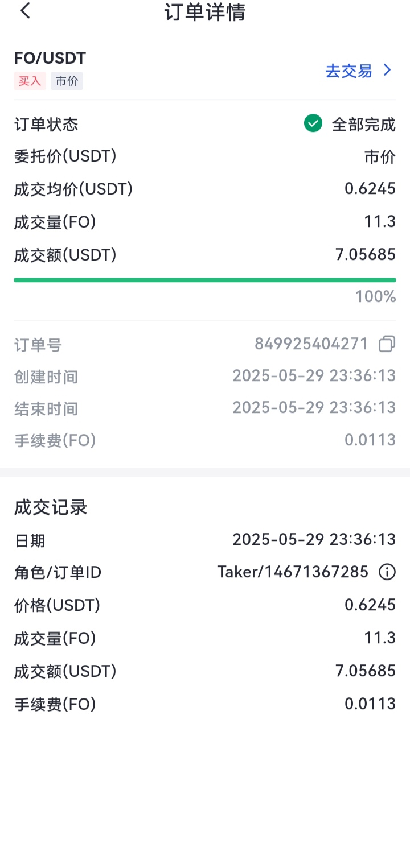This screenshot has height=868, width=410.
Task: Tap the back arrow icon
Action: point(25,11)
